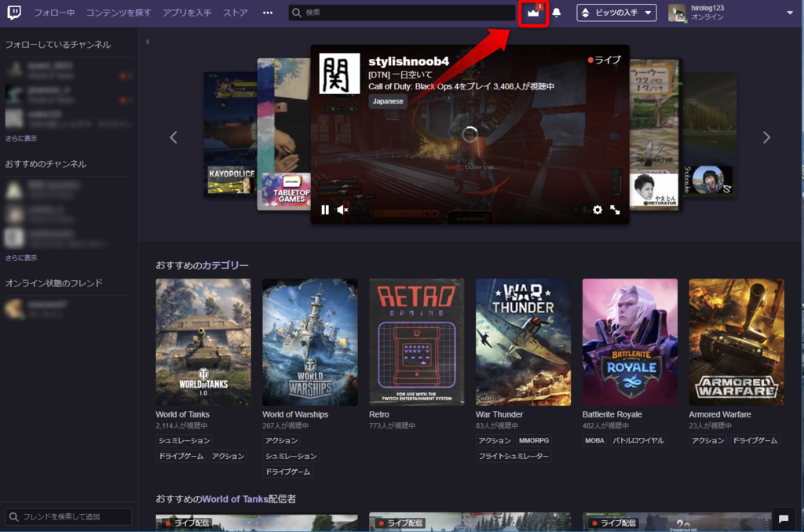Open the three-dots more menu
Image resolution: width=804 pixels, height=532 pixels.
[x=268, y=13]
